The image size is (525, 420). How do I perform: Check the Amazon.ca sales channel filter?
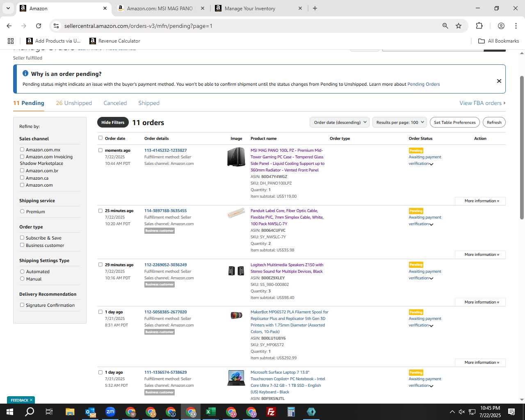[22, 178]
